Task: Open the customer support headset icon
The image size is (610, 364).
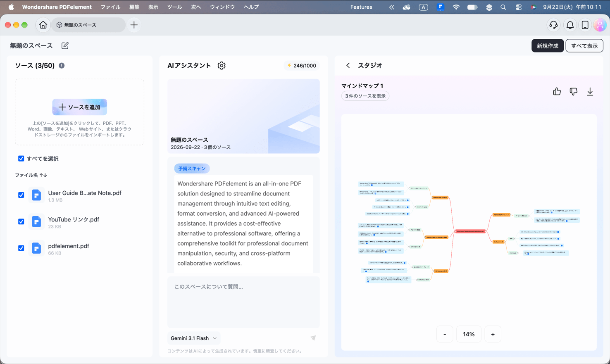Action: [x=553, y=25]
